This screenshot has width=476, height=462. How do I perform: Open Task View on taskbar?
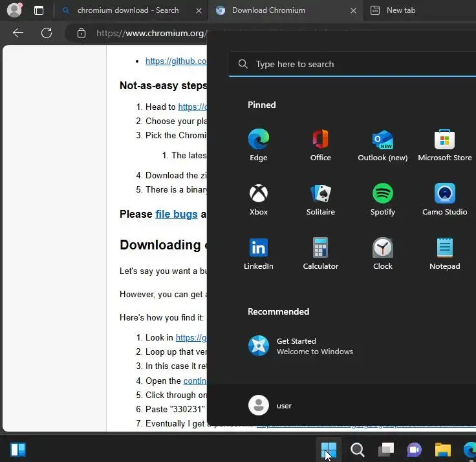386,450
